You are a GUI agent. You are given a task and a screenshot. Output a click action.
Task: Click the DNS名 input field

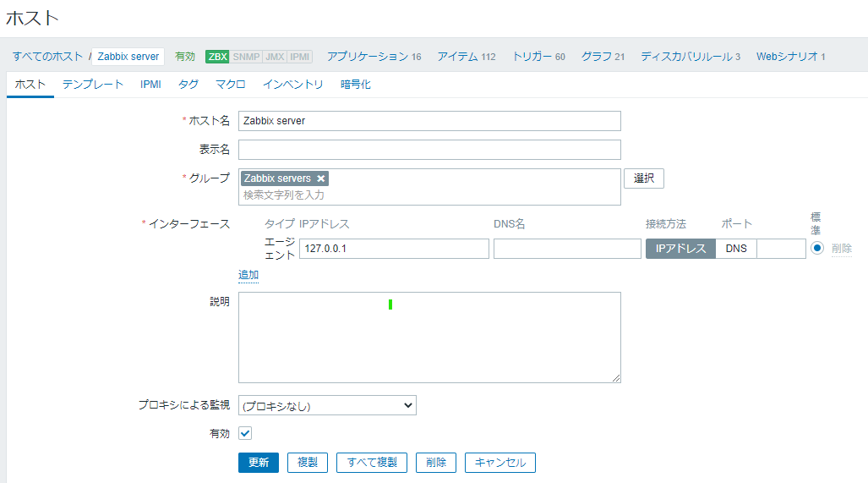[567, 249]
